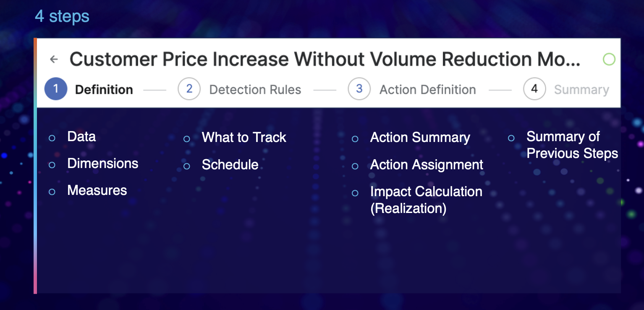Jump to the Summary step
The height and width of the screenshot is (310, 644).
point(581,90)
